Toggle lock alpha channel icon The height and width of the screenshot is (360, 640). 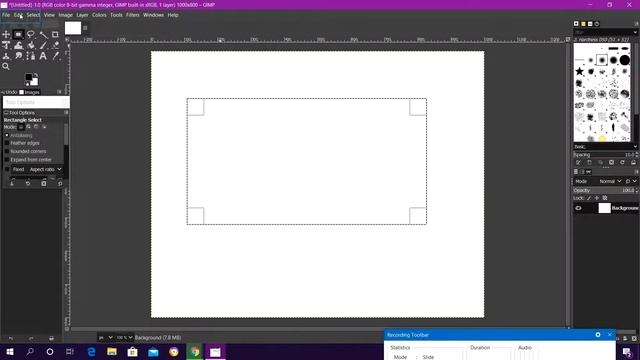[605, 198]
